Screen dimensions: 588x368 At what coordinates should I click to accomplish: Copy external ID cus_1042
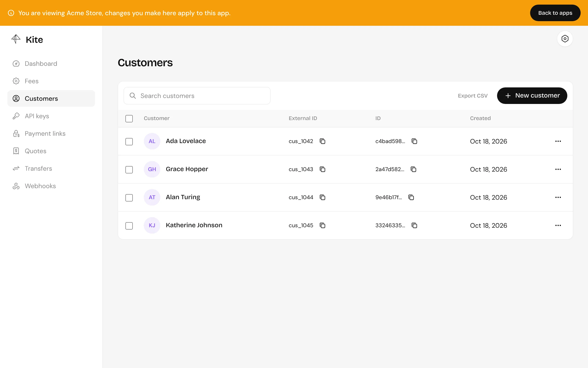pos(322,141)
